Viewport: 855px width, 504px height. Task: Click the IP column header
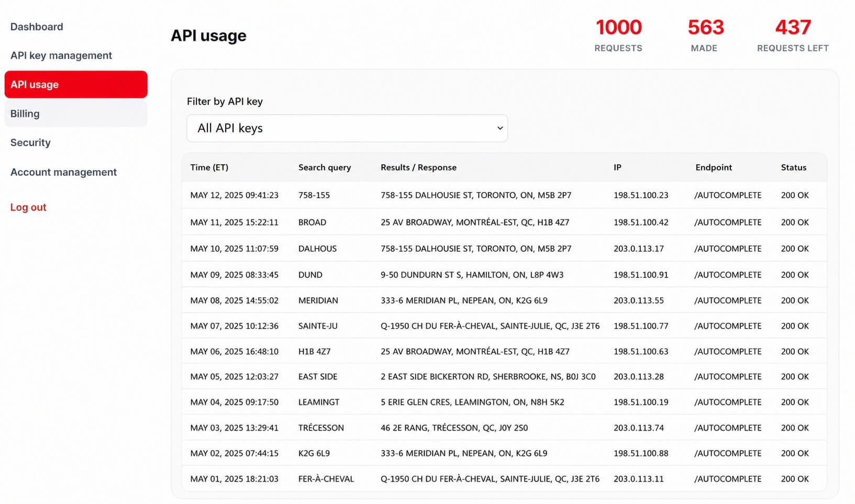pos(617,167)
